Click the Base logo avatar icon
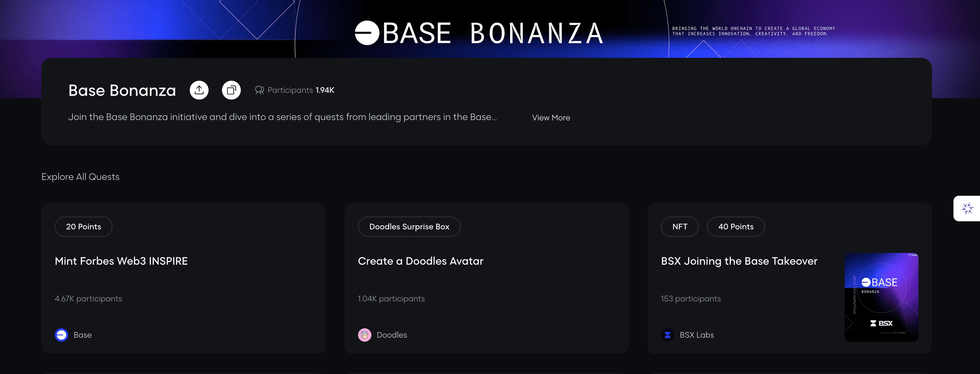The height and width of the screenshot is (374, 980). [61, 335]
